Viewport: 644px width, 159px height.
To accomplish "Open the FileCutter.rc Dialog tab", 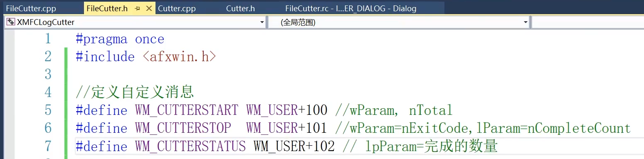I will pyautogui.click(x=350, y=8).
